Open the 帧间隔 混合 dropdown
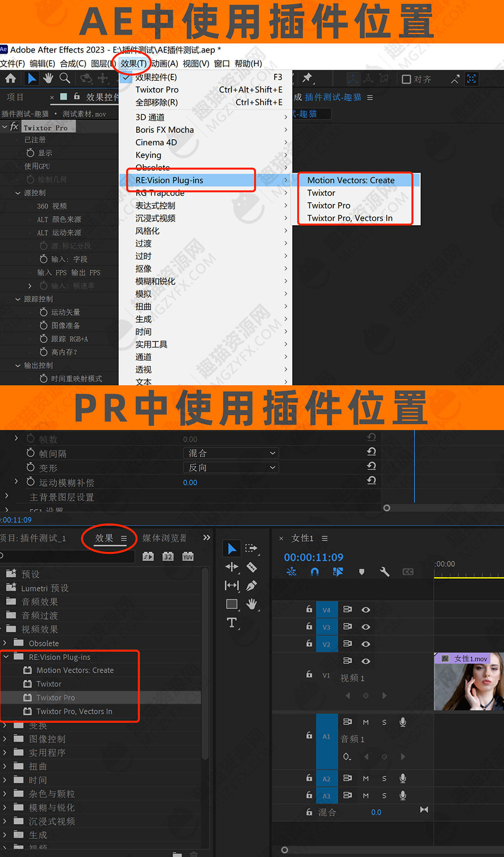Image resolution: width=504 pixels, height=857 pixels. tap(231, 453)
